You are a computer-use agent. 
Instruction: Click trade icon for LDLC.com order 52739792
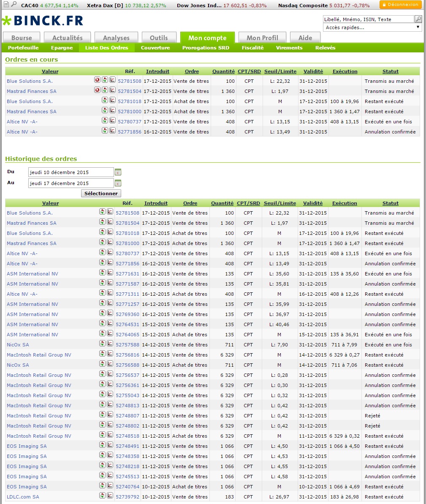click(x=102, y=496)
